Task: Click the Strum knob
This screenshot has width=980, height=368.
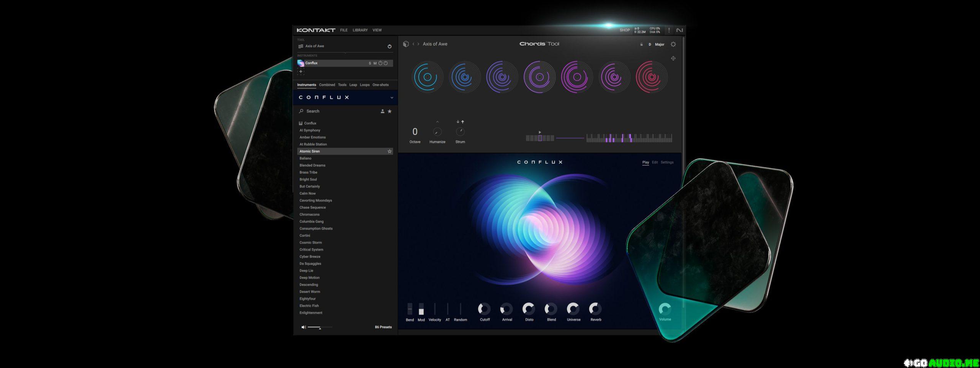Action: 460,132
